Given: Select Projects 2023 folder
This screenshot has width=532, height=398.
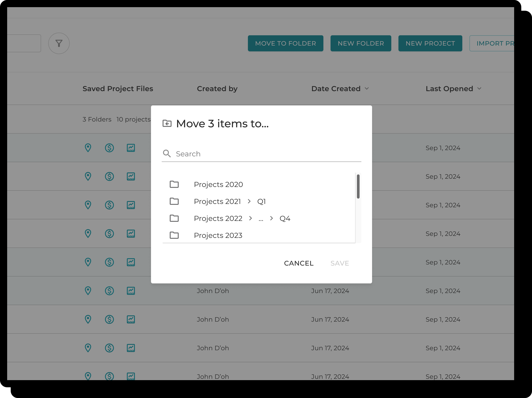Looking at the screenshot, I should (218, 235).
